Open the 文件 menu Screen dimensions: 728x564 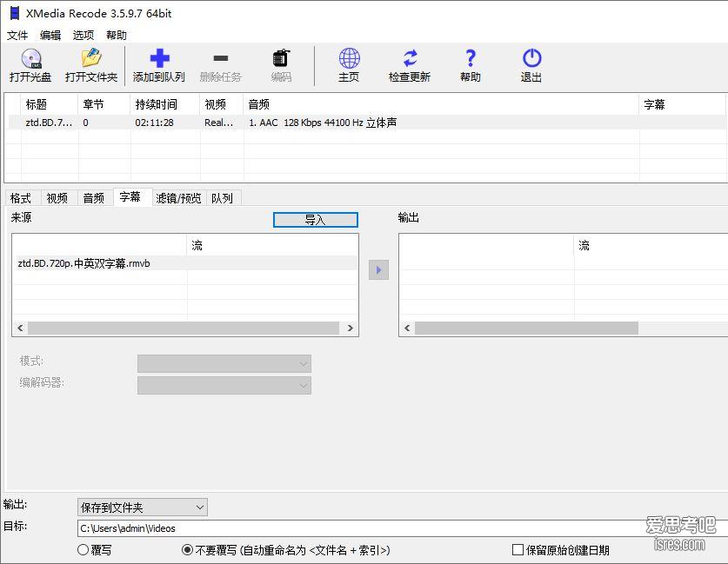(x=17, y=36)
